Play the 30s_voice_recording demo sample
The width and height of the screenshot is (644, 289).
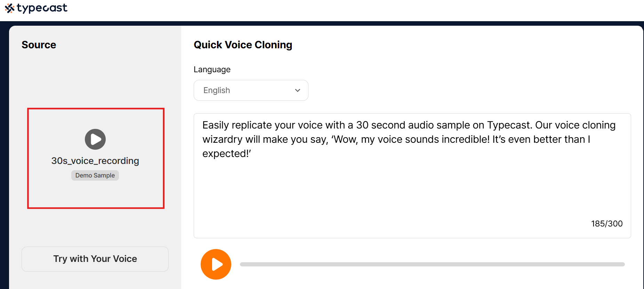pos(95,139)
